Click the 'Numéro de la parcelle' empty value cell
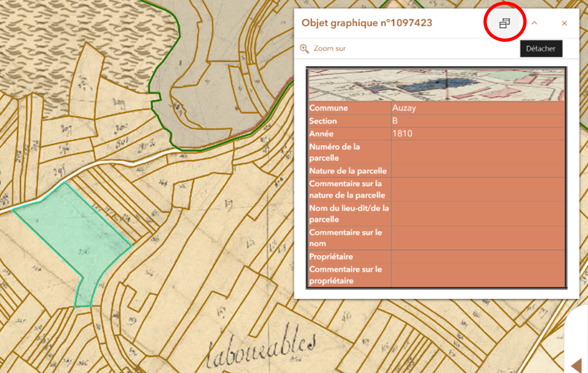 (x=477, y=152)
